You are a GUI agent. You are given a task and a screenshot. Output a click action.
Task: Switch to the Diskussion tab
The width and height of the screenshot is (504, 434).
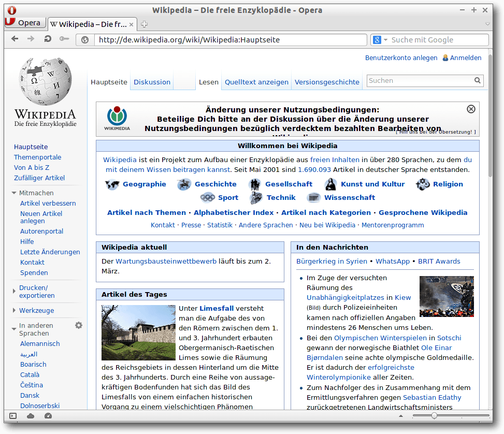152,82
